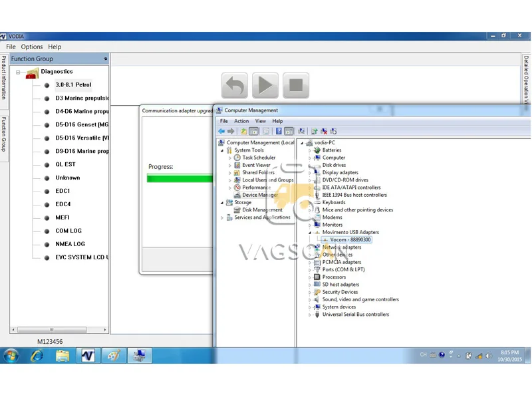Click Disable device toolbar icon
This screenshot has height=399, width=532.
tap(334, 131)
